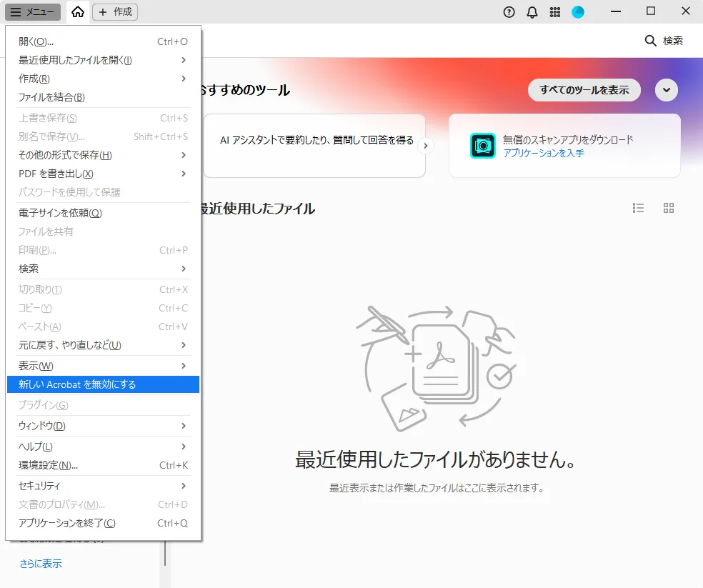Click the AI アシスタント summary card
Image resolution: width=703 pixels, height=588 pixels.
(314, 146)
